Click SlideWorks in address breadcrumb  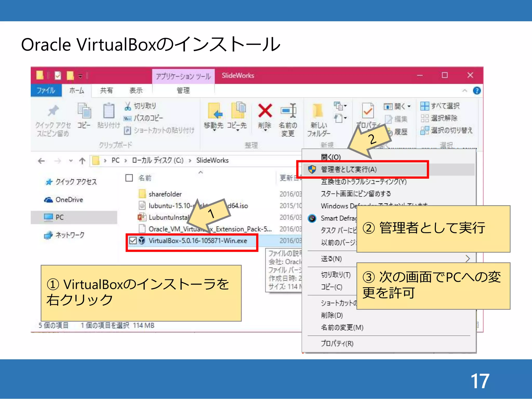(212, 160)
